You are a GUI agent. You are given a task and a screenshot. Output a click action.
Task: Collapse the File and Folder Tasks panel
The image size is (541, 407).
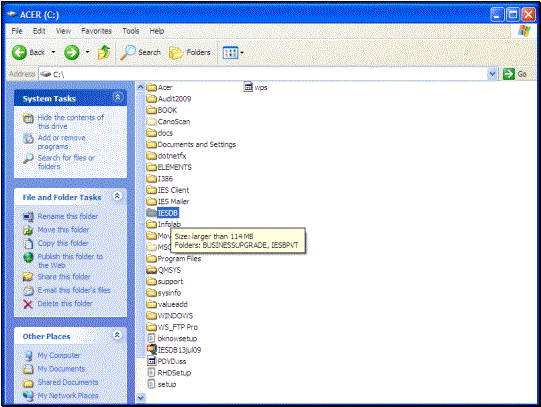pos(117,196)
